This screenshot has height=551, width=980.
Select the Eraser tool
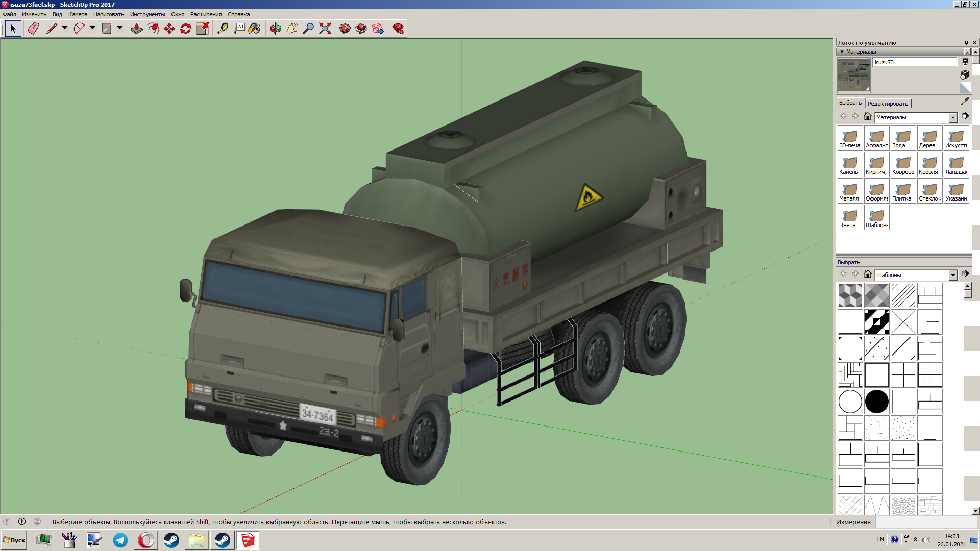click(33, 29)
